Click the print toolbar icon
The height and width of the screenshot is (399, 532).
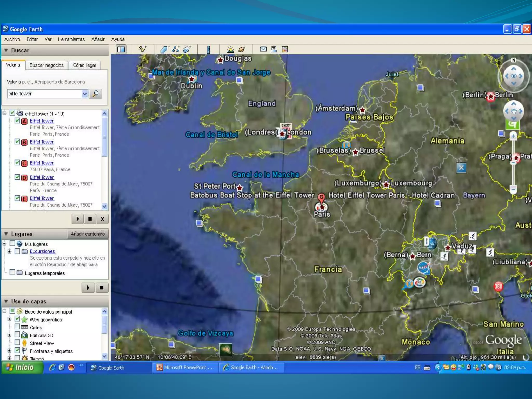(x=274, y=49)
